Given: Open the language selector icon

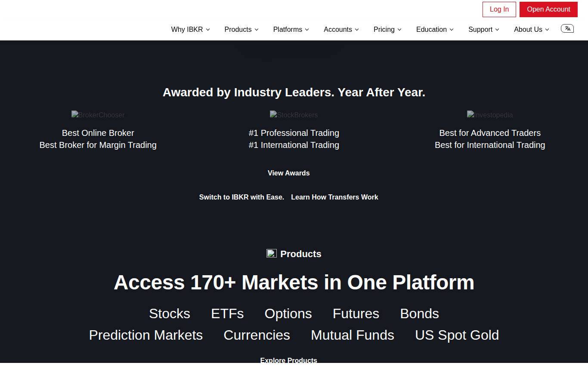Looking at the screenshot, I should (567, 28).
